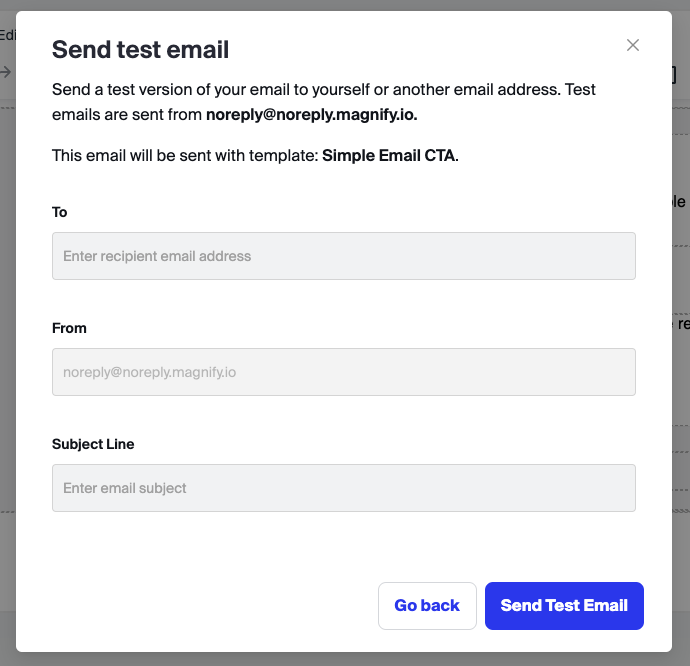Click the "Send test email" dialog heading
Screen dimensions: 690x666
[140, 49]
